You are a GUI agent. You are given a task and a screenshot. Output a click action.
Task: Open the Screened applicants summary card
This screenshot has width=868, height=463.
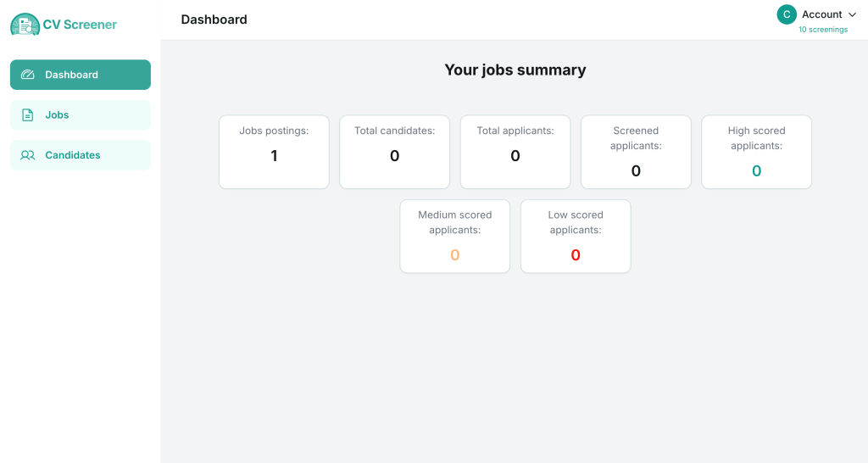coord(636,152)
